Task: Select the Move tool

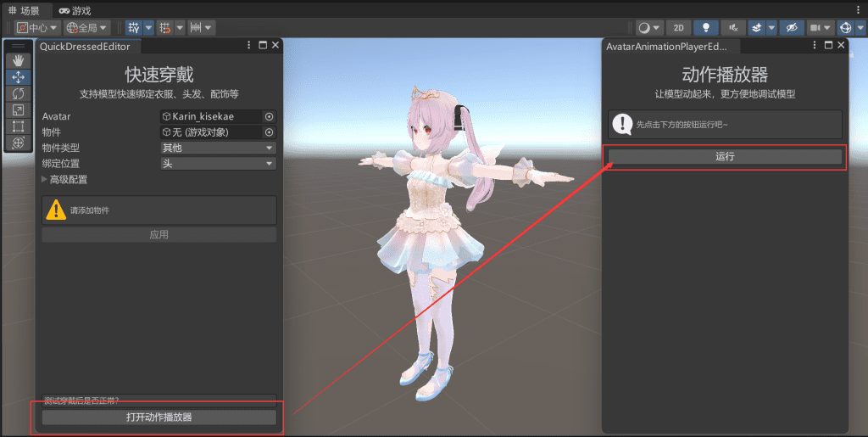Action: coord(18,76)
